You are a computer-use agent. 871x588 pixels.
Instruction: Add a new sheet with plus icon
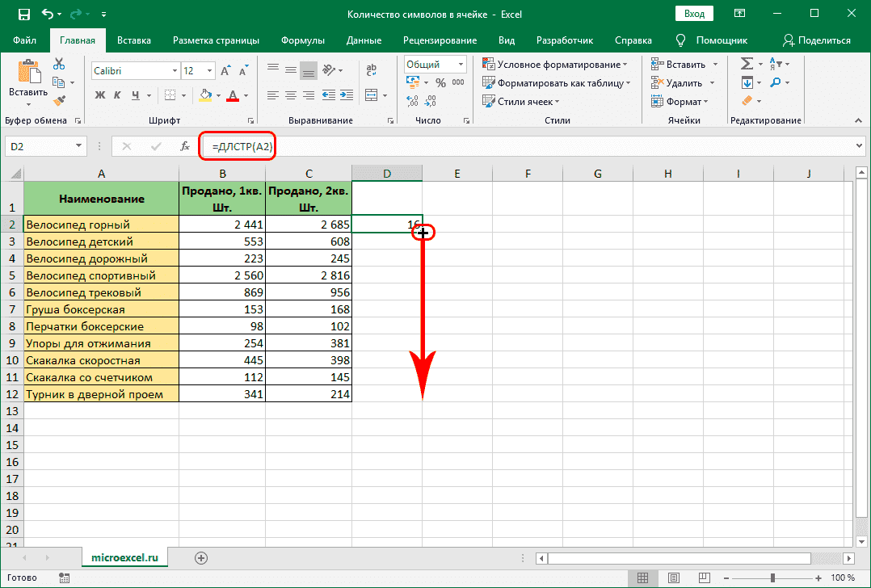(201, 557)
